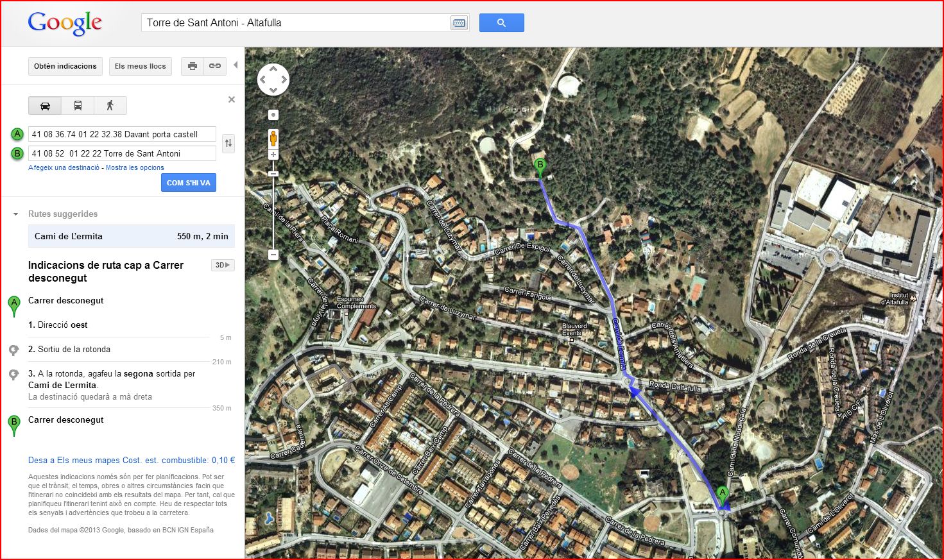Click zoom out minus button on map
This screenshot has width=944, height=560.
[x=273, y=255]
